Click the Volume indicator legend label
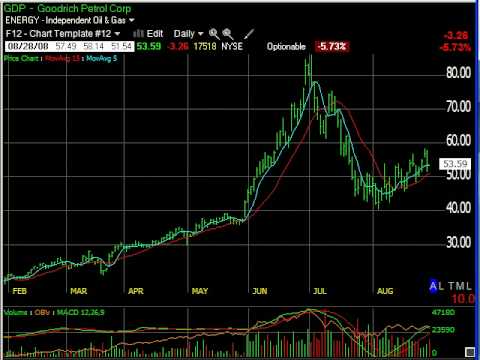Image resolution: width=480 pixels, height=360 pixels. pos(16,313)
